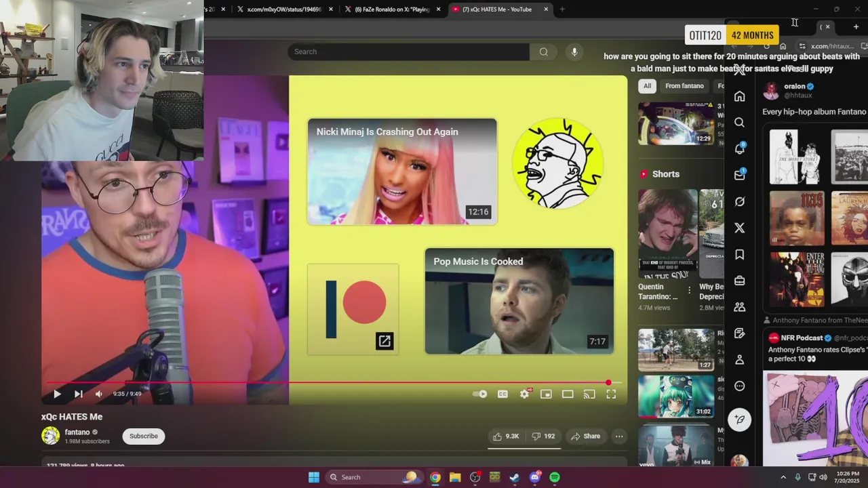Show hidden system tray icons
Image resolution: width=868 pixels, height=488 pixels.
click(x=783, y=477)
